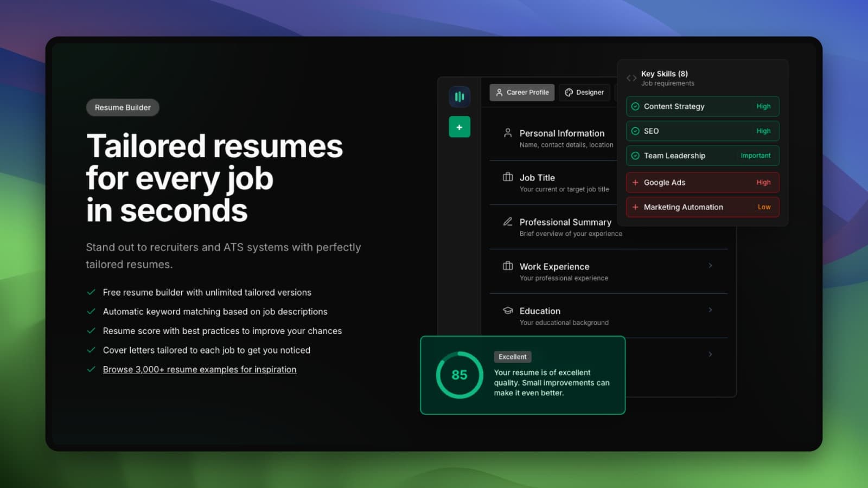Switch to the Designer tab
The height and width of the screenshot is (488, 868).
(584, 93)
